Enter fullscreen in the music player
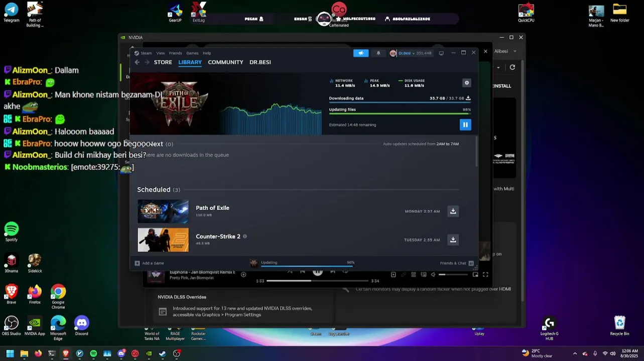 point(485,275)
